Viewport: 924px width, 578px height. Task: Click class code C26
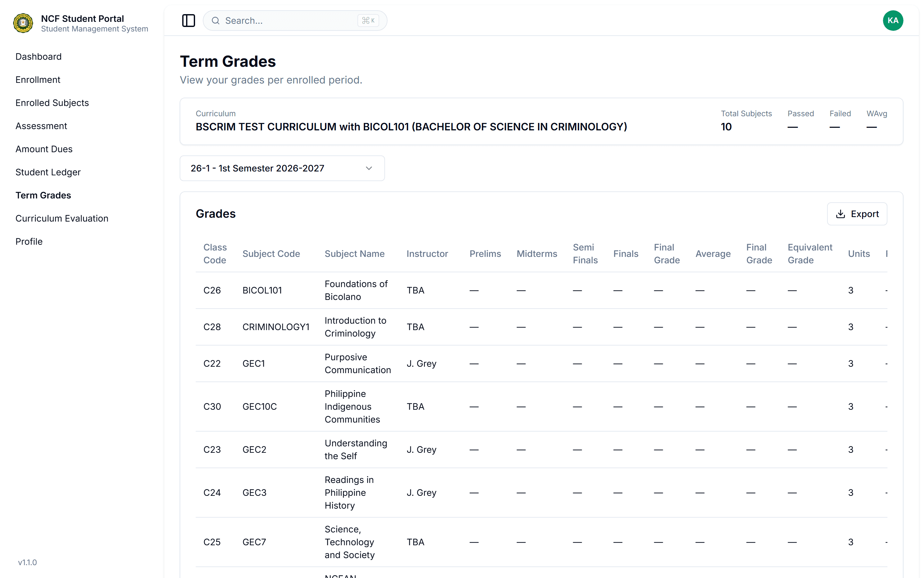coord(212,291)
